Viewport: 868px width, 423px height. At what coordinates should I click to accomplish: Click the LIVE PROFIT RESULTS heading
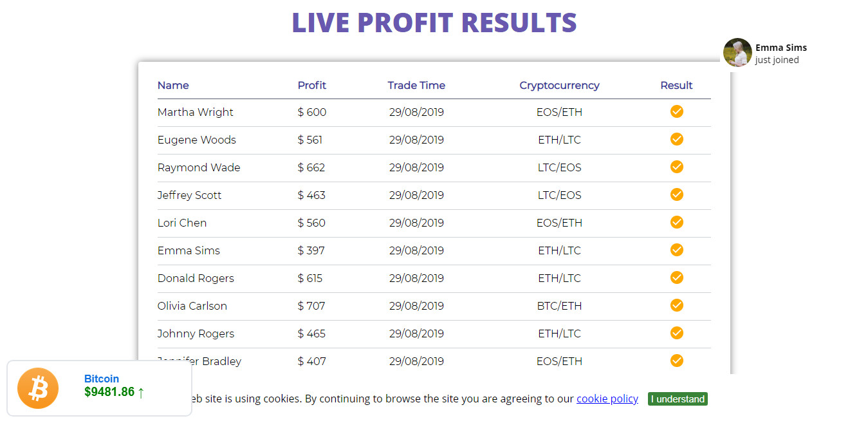click(434, 23)
